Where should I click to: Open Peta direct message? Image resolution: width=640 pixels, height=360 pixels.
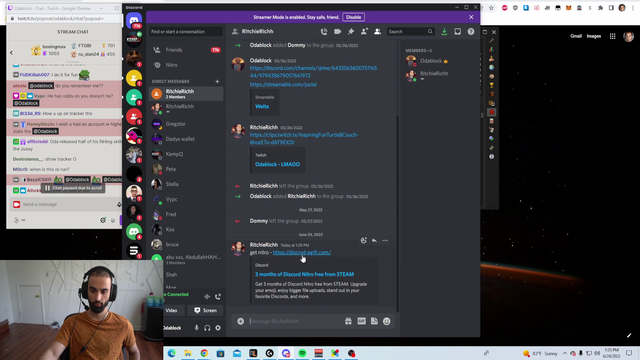(x=186, y=169)
